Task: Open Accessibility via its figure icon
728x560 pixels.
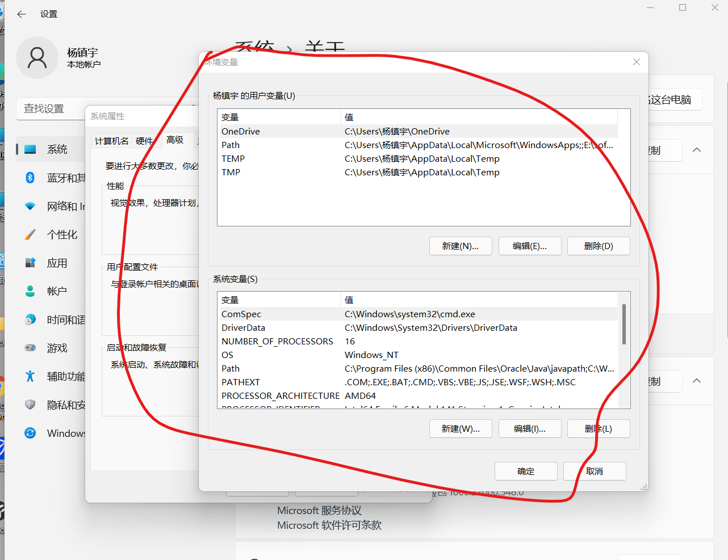Action: click(x=30, y=376)
